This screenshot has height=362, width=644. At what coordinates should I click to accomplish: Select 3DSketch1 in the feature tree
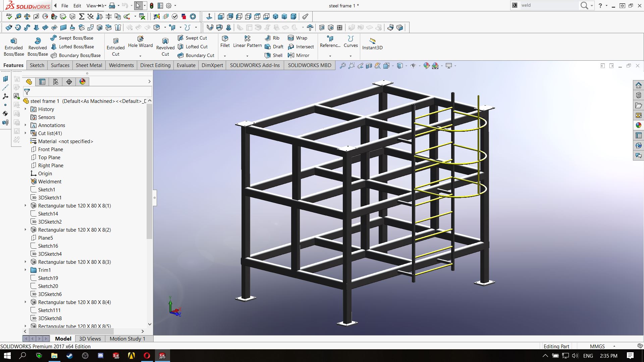[50, 197]
